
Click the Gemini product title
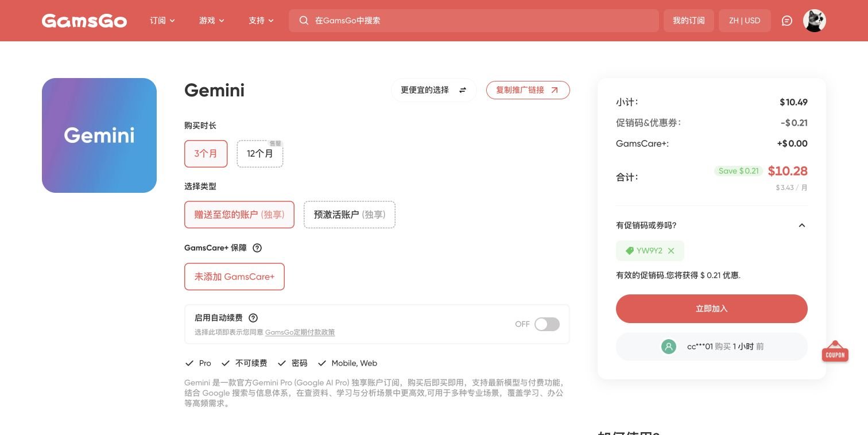point(214,90)
